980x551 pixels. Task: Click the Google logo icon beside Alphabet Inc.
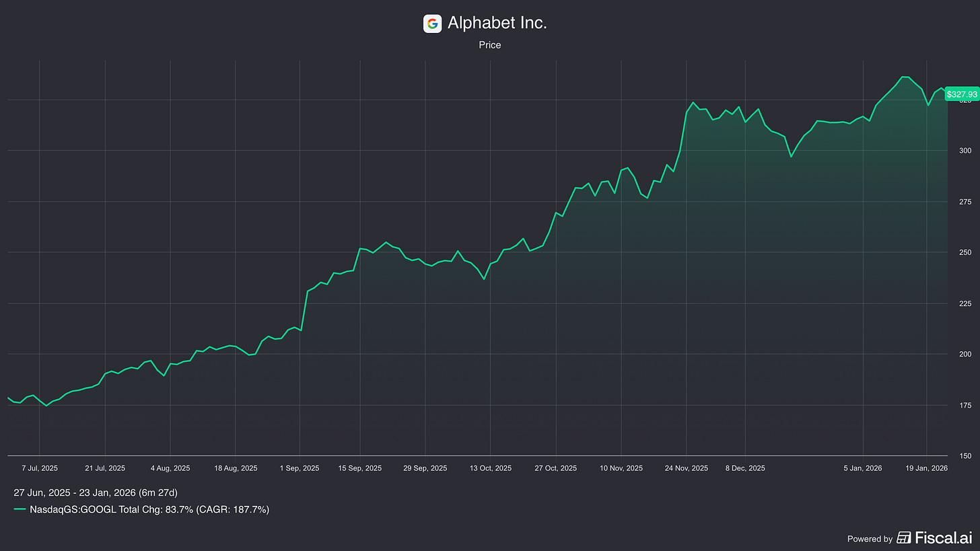[x=432, y=24]
